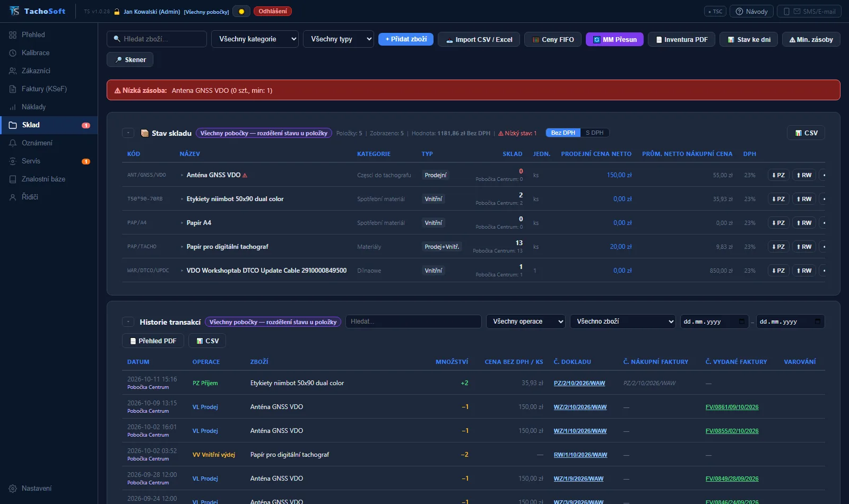849x504 pixels.
Task: Click PZ for Papír A4 row
Action: pos(778,223)
